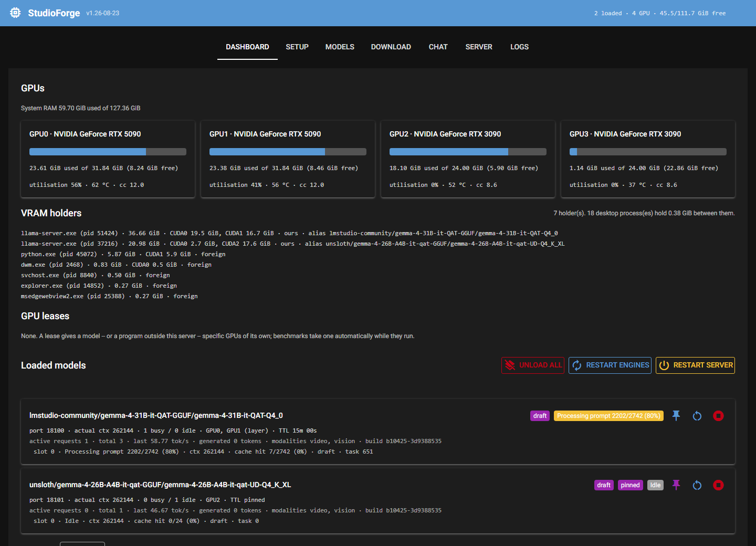
Task: Click '1.14 GiB used of 24.00 GiB' text
Action: [644, 168]
